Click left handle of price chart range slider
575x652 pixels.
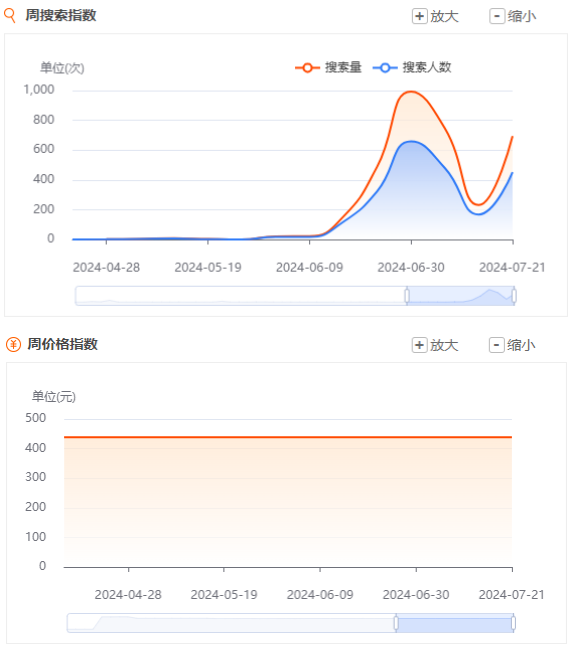396,623
